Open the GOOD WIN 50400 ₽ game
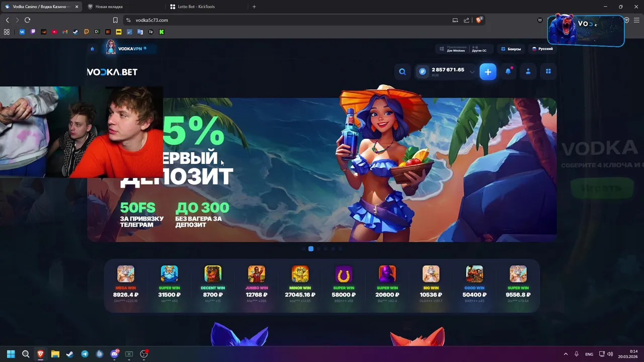 [x=474, y=285]
